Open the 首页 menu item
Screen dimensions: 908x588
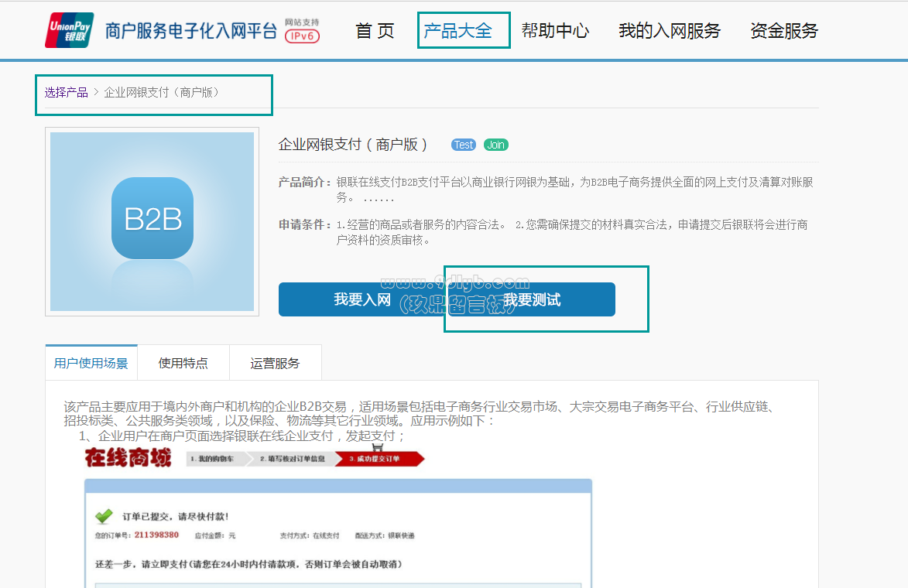coord(375,31)
